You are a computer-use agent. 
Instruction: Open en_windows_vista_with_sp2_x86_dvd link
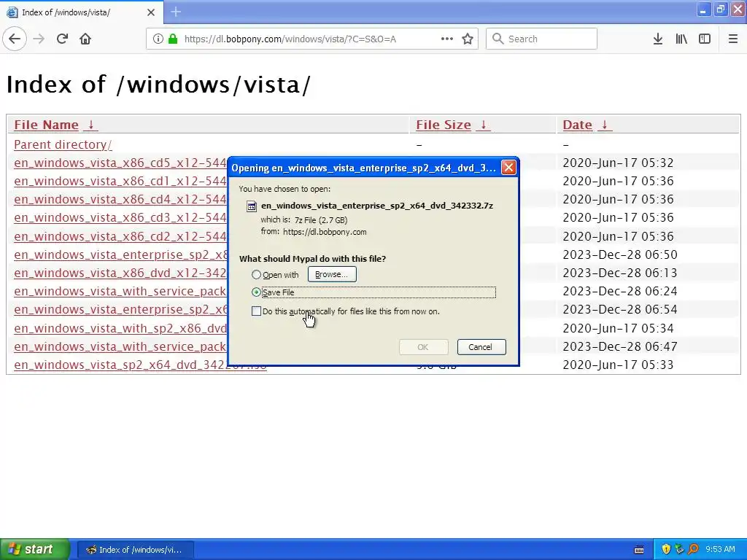[120, 328]
